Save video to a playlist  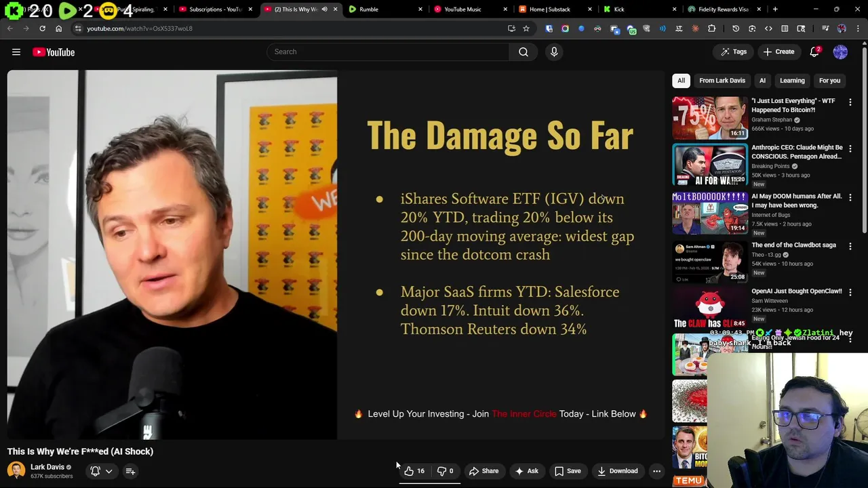568,471
